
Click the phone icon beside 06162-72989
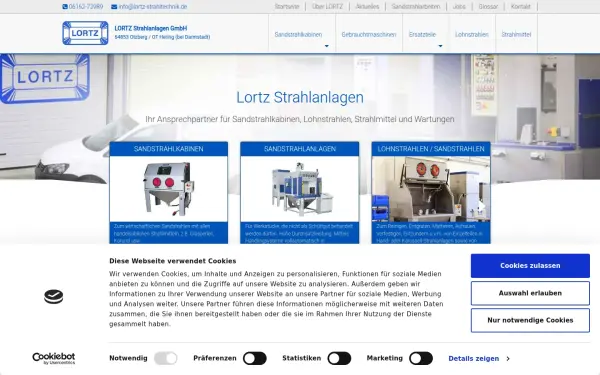click(65, 7)
